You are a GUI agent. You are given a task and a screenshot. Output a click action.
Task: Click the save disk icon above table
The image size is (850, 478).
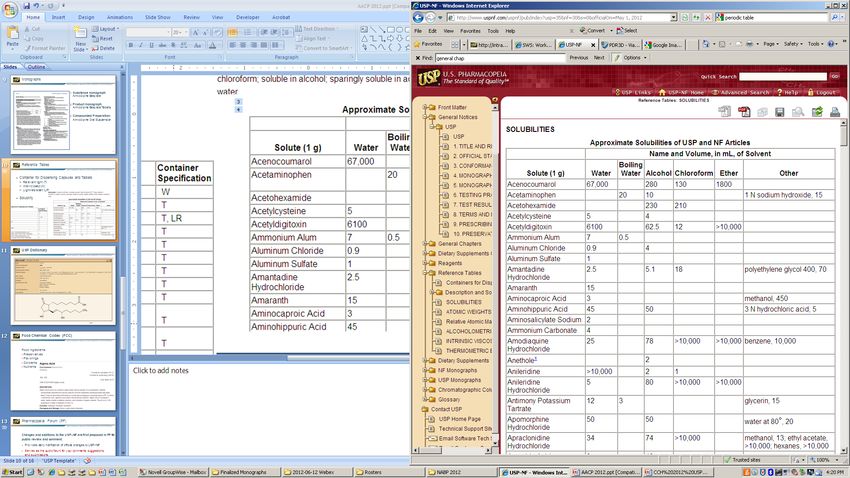tap(780, 112)
